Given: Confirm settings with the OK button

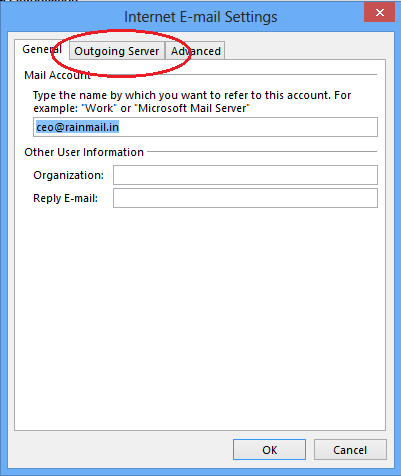Looking at the screenshot, I should click(269, 450).
